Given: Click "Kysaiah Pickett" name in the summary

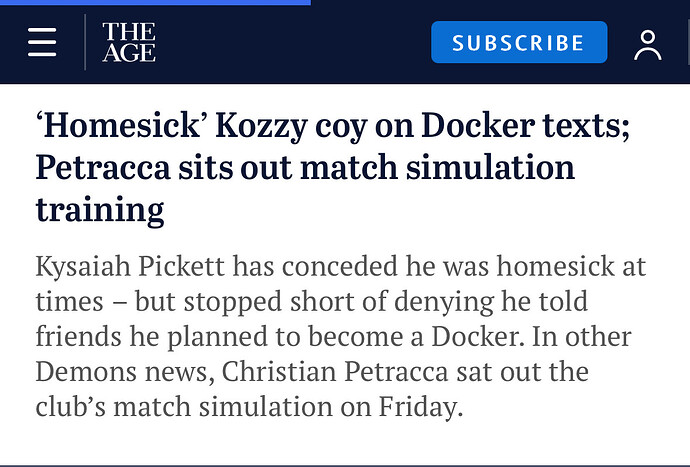Looking at the screenshot, I should (130, 267).
